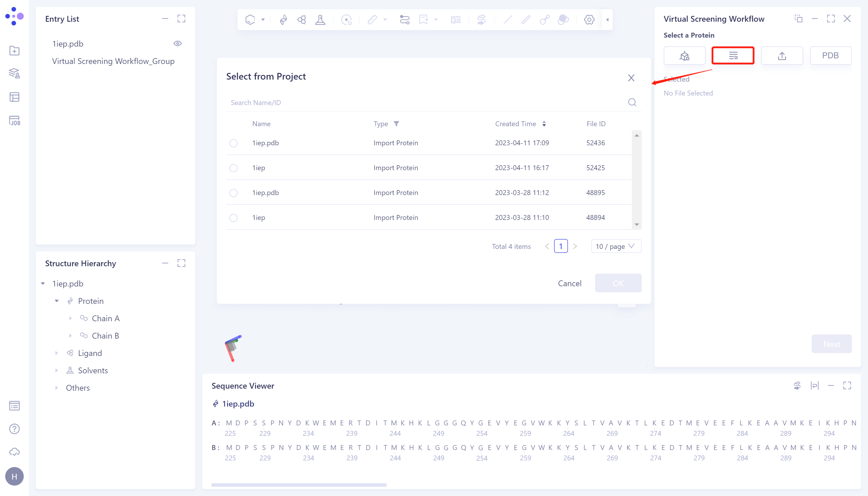Open the sequence/helix tool in the viewer toolbar
The width and height of the screenshot is (868, 496).
point(284,20)
